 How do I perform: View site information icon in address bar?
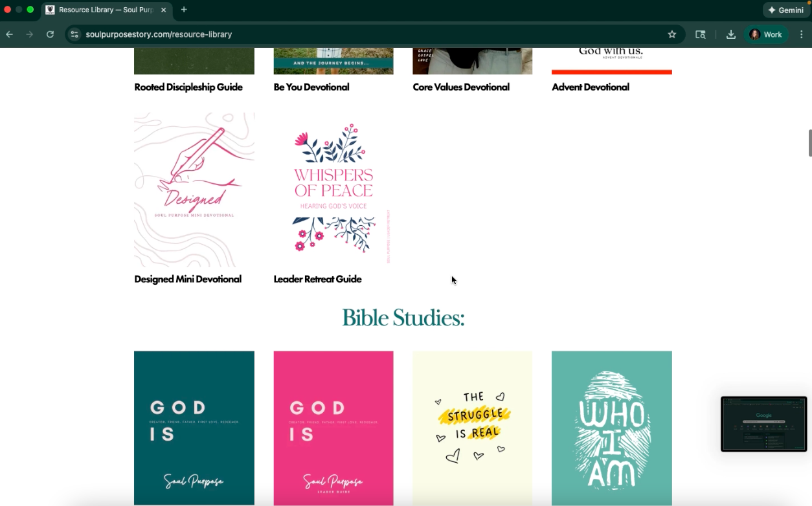(74, 34)
